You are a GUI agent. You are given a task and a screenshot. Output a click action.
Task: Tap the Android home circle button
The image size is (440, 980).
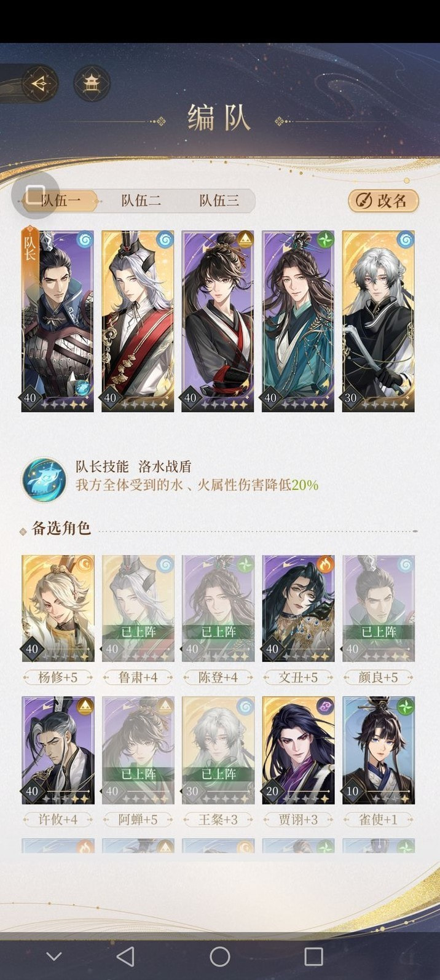(220, 956)
